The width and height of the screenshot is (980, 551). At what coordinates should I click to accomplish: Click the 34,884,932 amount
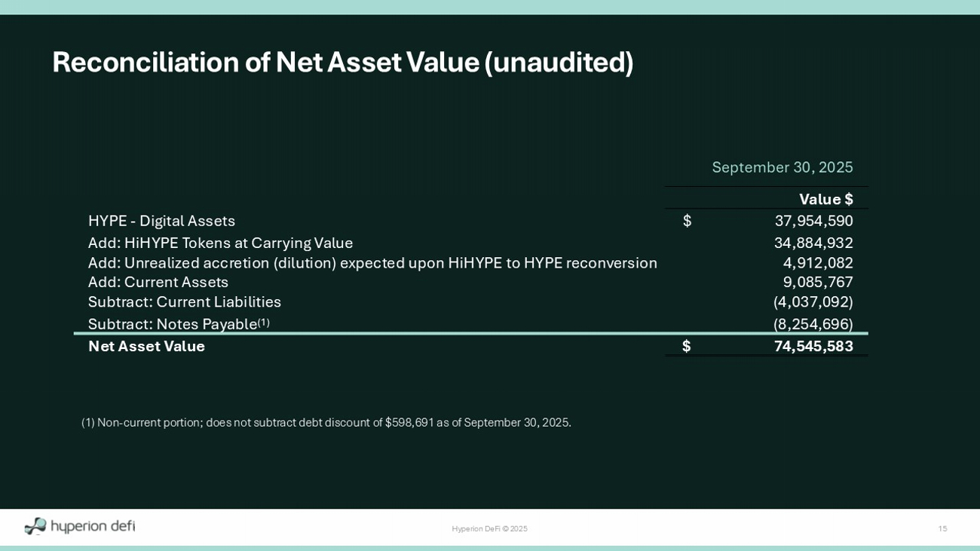(x=813, y=243)
